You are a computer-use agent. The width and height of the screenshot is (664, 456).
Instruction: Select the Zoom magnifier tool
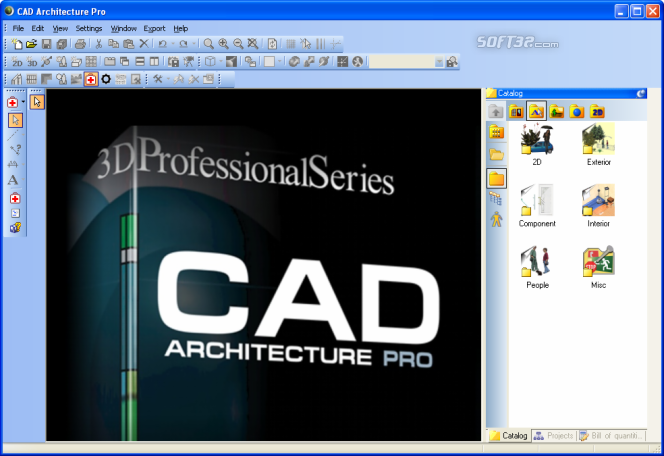tap(208, 44)
